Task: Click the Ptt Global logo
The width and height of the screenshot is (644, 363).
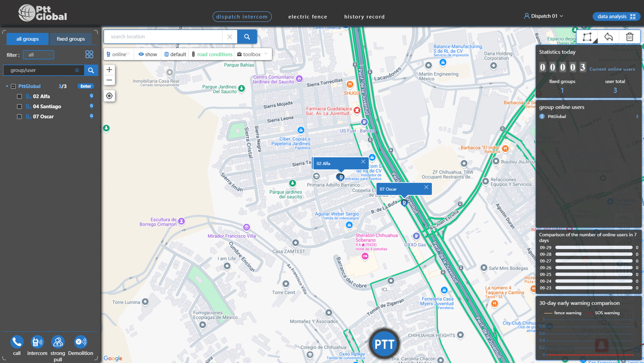Action: (42, 13)
